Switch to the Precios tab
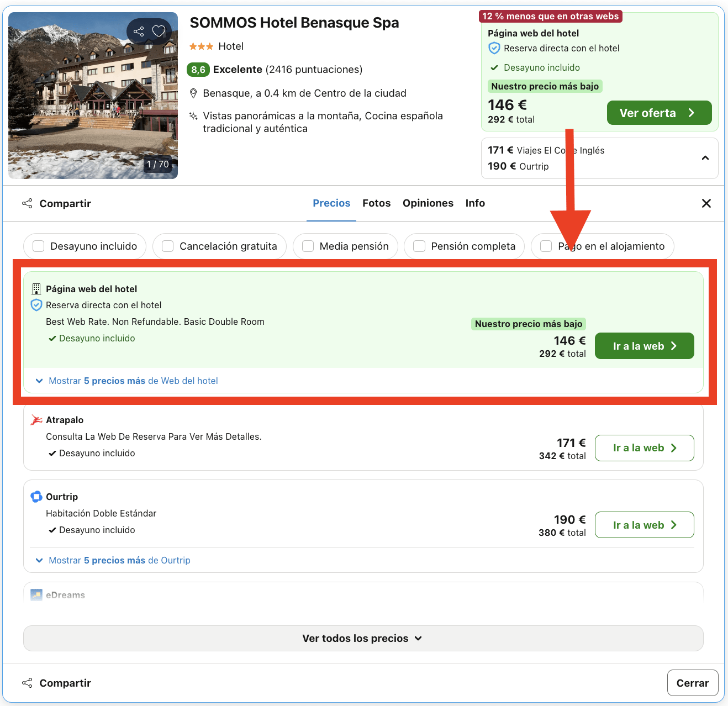 [331, 203]
